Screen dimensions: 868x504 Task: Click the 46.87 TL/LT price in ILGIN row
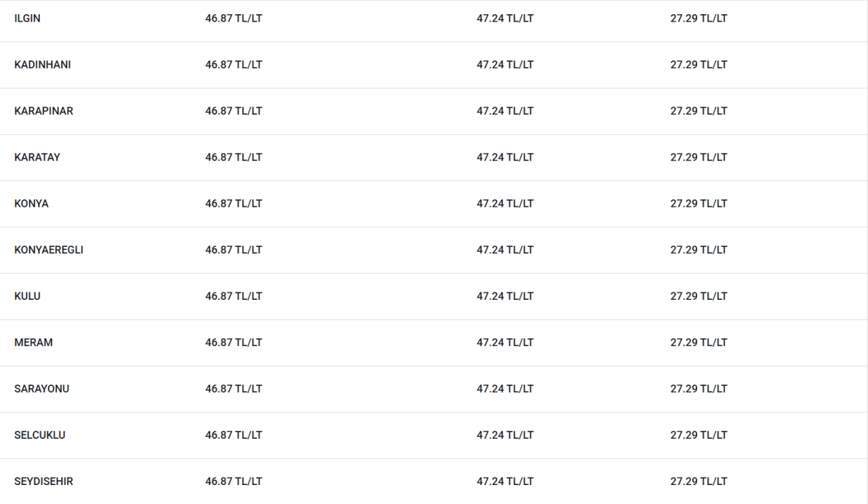click(234, 18)
